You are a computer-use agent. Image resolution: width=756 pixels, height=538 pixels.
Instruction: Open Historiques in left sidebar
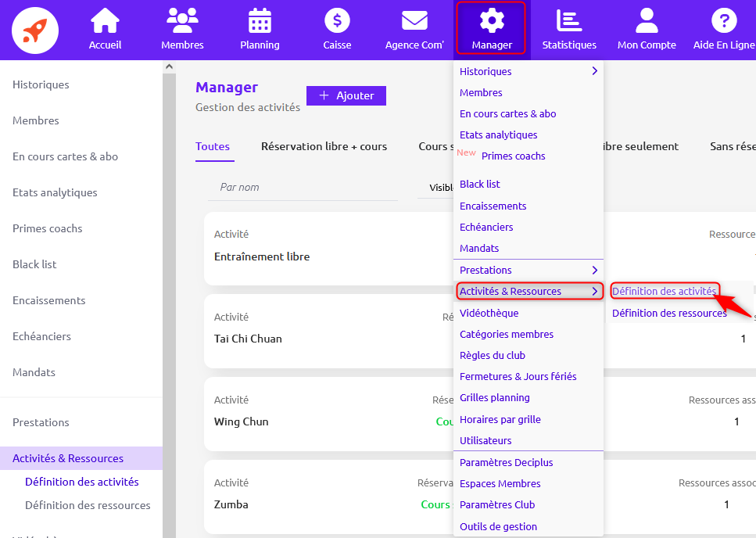[41, 84]
